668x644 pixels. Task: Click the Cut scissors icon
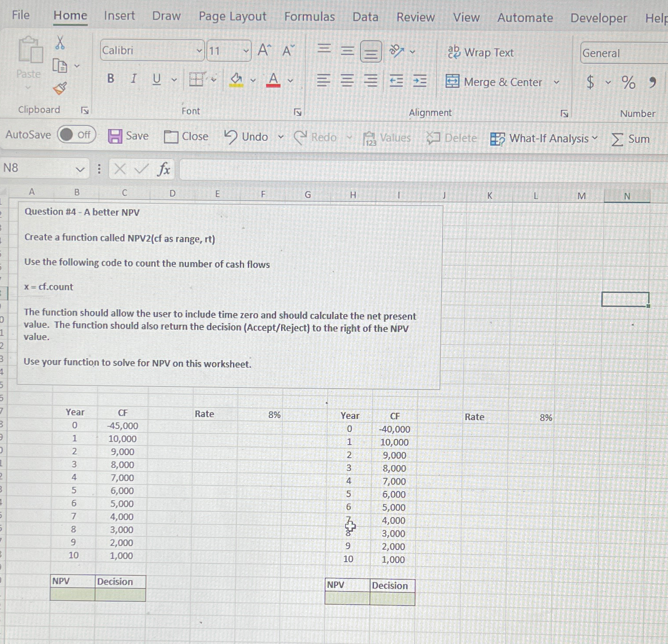pyautogui.click(x=60, y=42)
